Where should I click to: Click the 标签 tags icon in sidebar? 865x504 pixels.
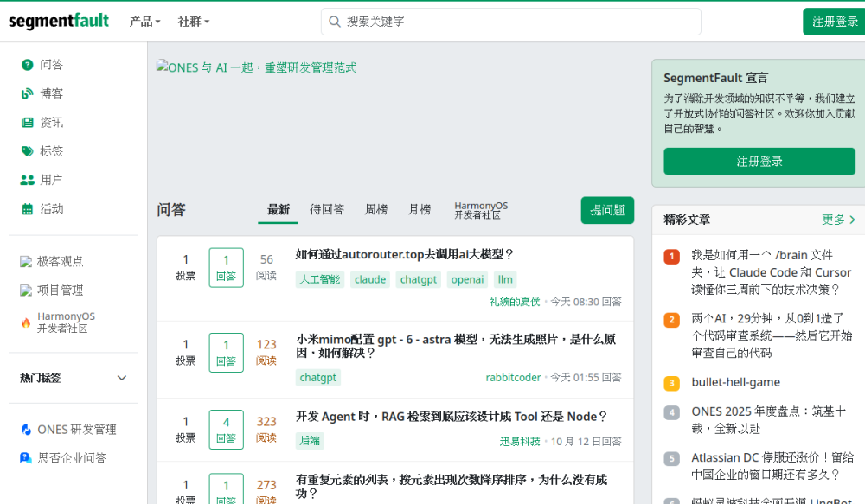pyautogui.click(x=27, y=151)
